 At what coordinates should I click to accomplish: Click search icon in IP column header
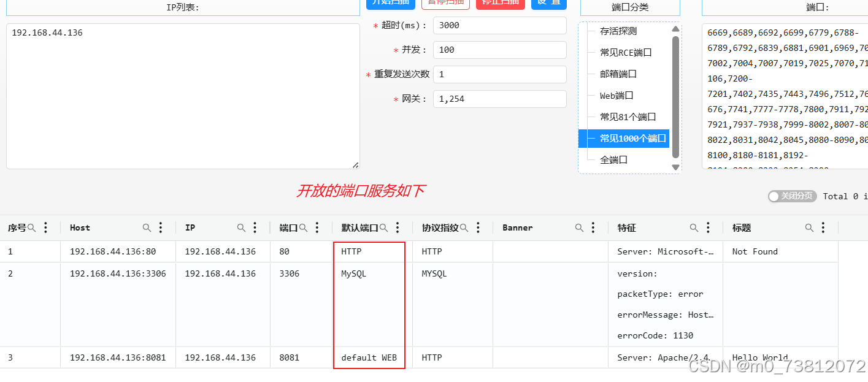[x=241, y=227]
